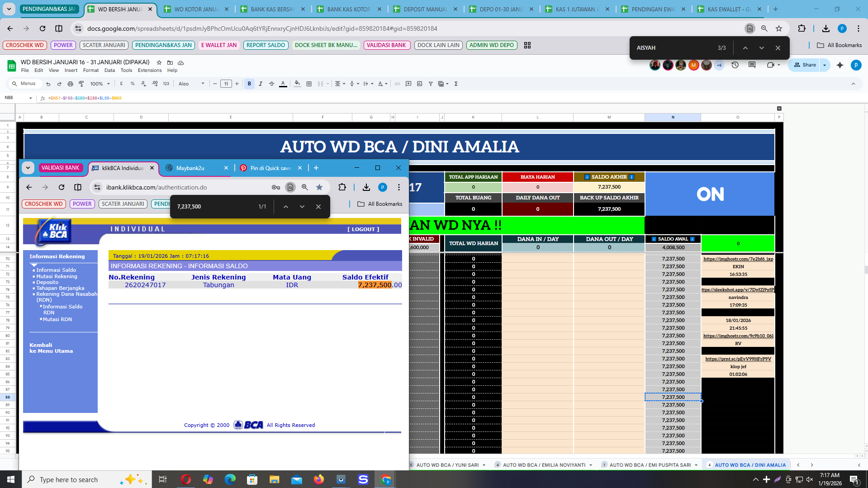Image resolution: width=868 pixels, height=488 pixels.
Task: Open the Gemini sparkle assistant
Action: coord(840,65)
